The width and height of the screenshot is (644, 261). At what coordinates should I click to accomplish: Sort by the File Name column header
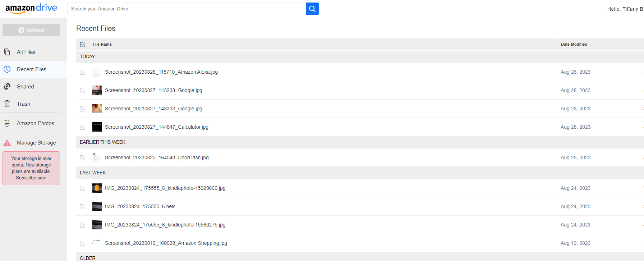pyautogui.click(x=102, y=45)
